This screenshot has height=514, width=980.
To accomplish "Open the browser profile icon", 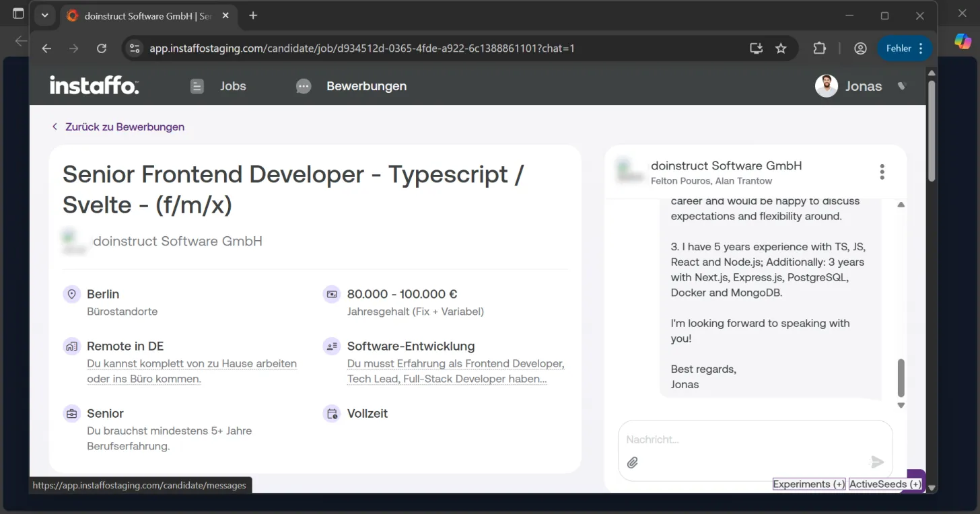I will [x=860, y=48].
